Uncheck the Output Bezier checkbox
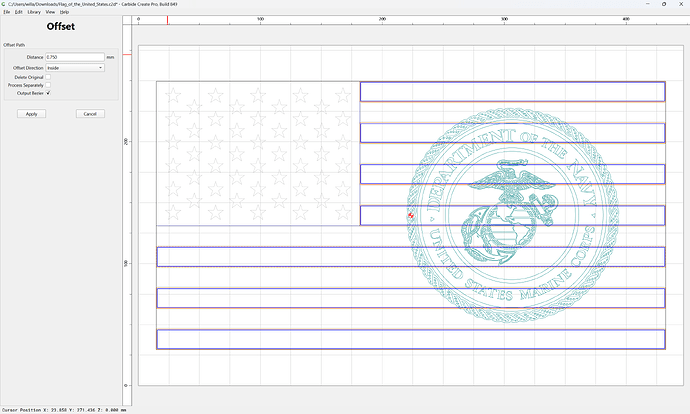The image size is (690, 414). (x=48, y=93)
